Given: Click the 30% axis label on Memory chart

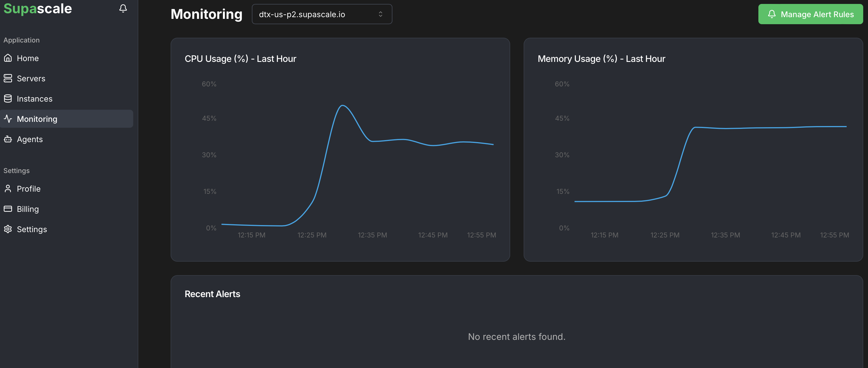Looking at the screenshot, I should point(562,154).
